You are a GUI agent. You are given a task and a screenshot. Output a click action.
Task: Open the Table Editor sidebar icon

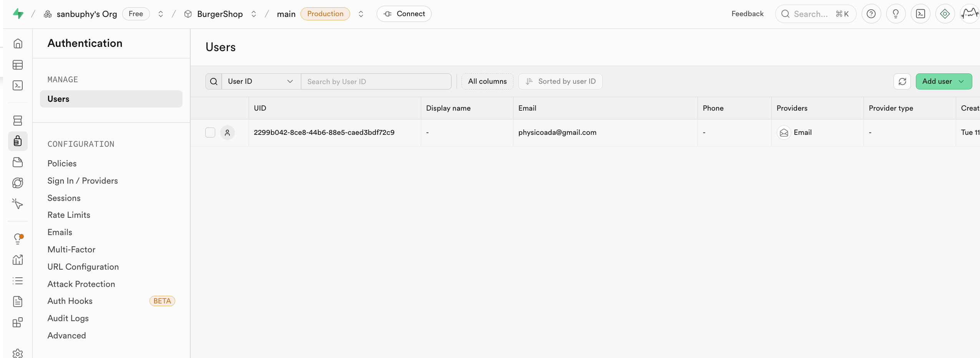[18, 65]
